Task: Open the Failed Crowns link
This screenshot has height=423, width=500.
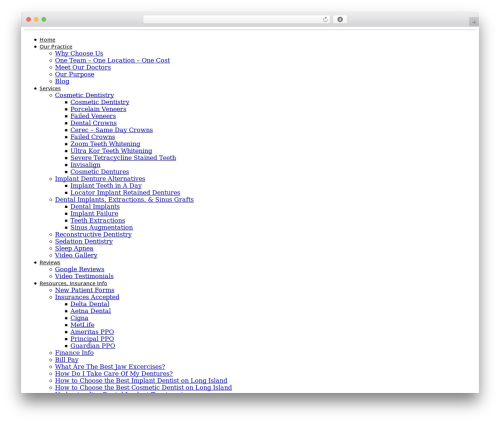Action: pyautogui.click(x=93, y=137)
